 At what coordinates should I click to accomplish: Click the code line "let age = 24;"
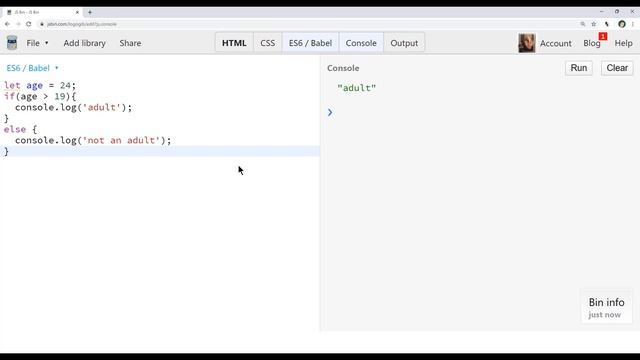[40, 85]
